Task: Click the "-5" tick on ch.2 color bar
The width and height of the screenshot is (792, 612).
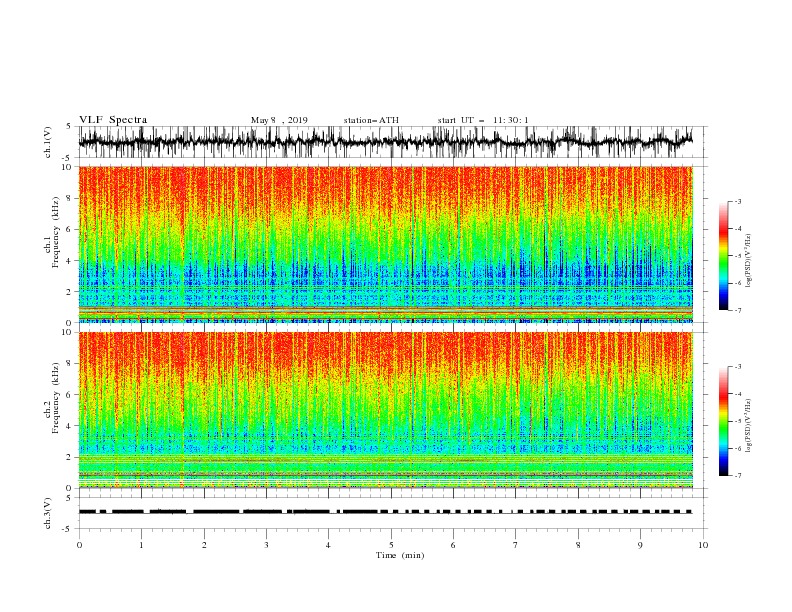Action: pyautogui.click(x=738, y=421)
